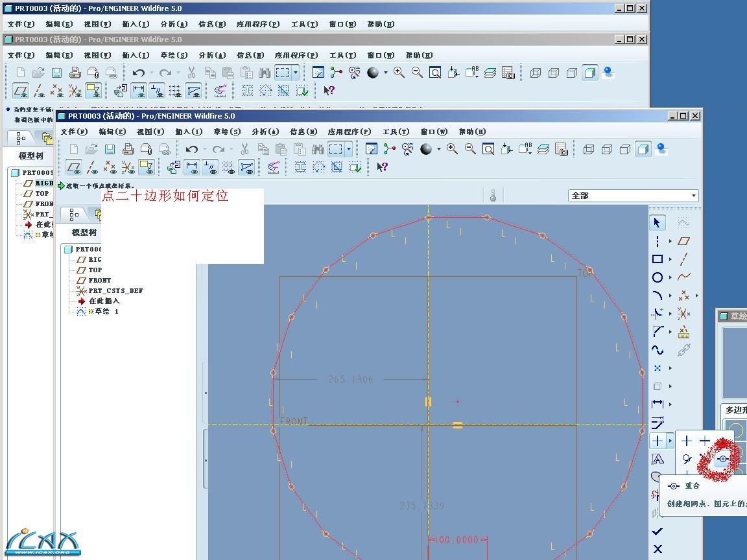Select the circle sketch tool
747x560 pixels.
coord(658,277)
